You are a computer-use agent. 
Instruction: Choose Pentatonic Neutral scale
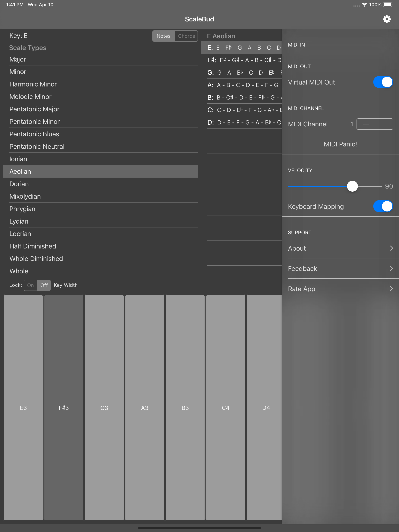(x=100, y=146)
